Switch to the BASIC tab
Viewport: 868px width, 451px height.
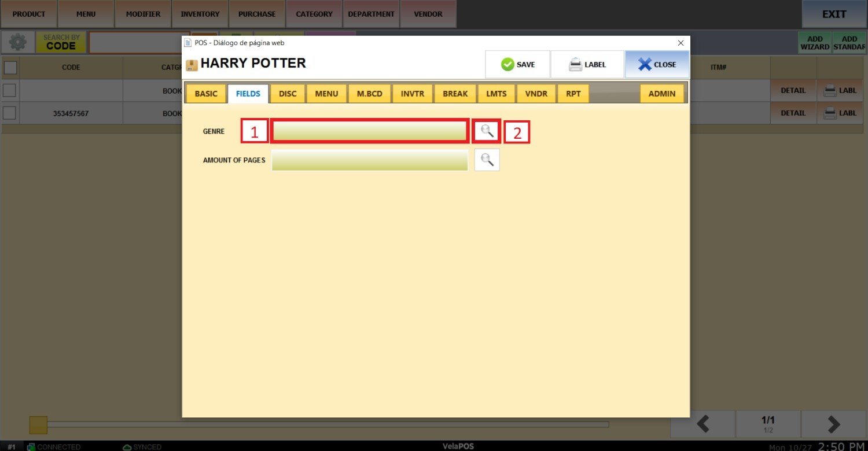(x=206, y=94)
